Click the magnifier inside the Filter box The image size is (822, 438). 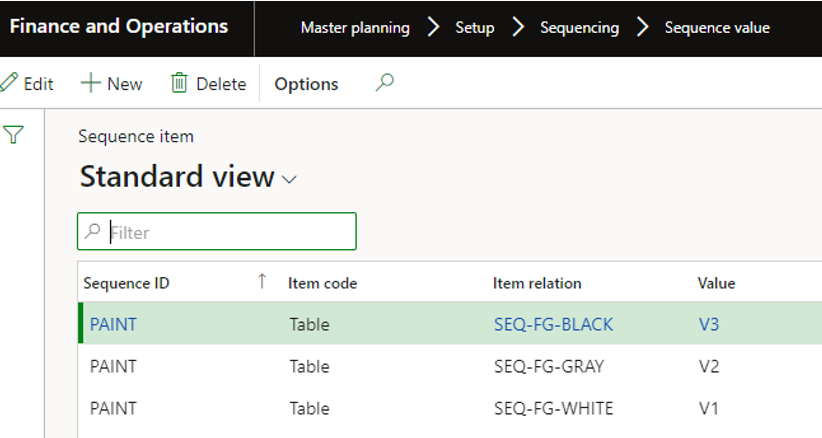point(92,231)
